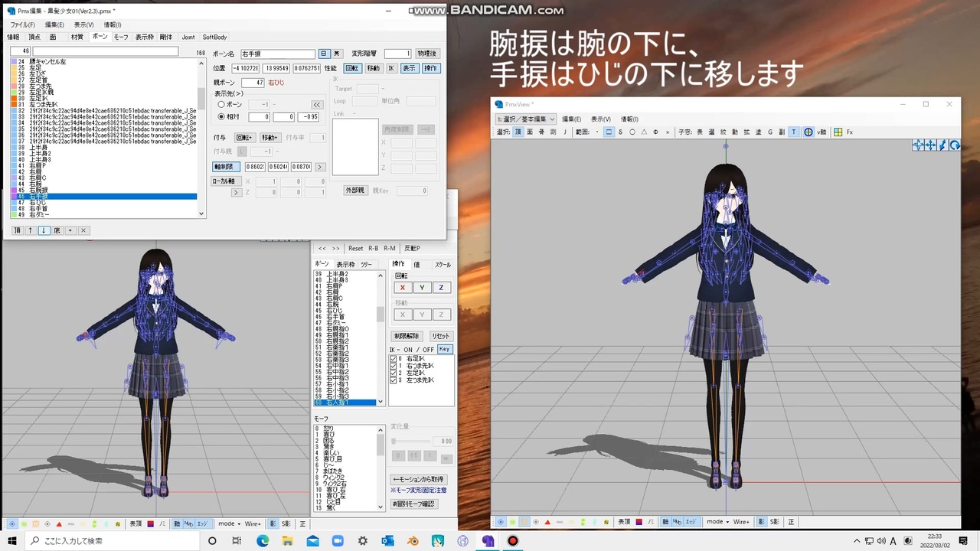Switch to the モーフ tab
Viewport: 980px width, 551px height.
121,37
